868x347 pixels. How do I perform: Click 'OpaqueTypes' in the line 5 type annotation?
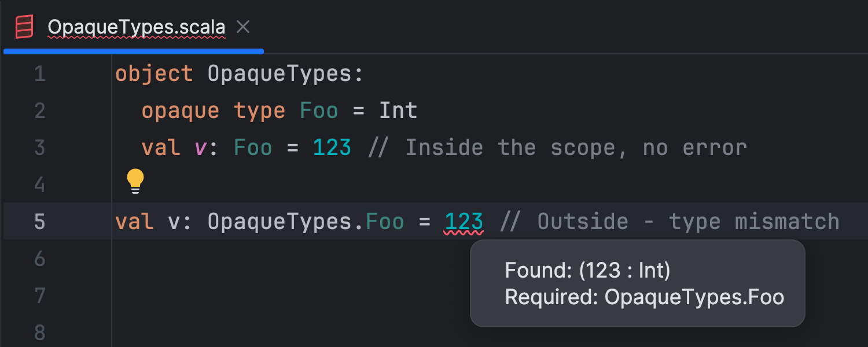point(279,222)
